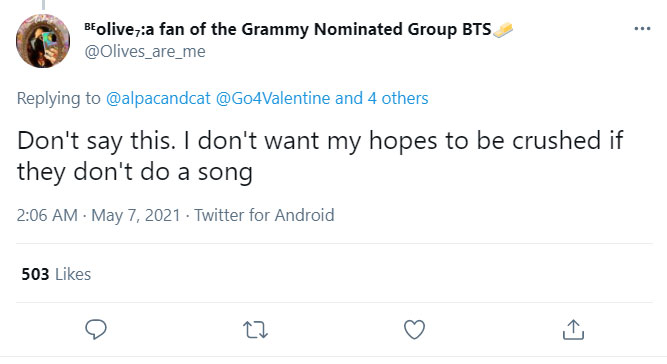667x364 pixels.
Task: Like the tweet with heart icon
Action: click(414, 330)
